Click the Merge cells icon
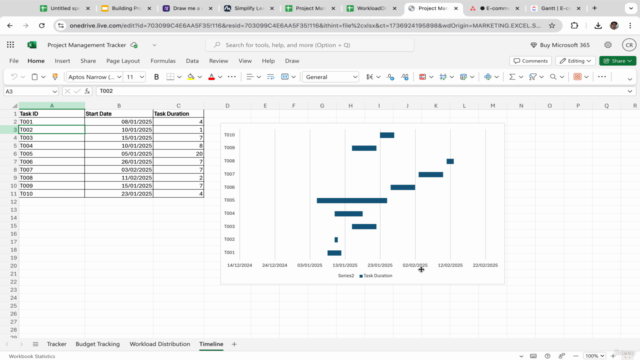640x360 pixels. [285, 77]
